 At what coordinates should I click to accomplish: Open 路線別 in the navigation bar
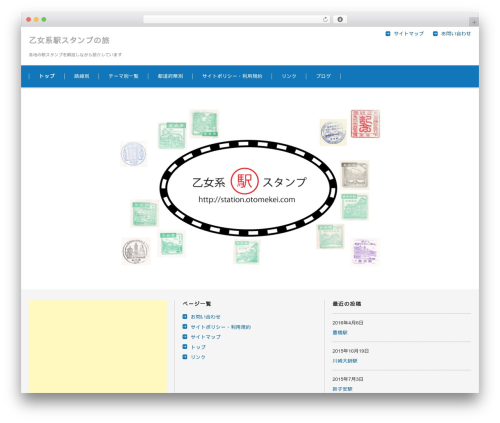81,76
